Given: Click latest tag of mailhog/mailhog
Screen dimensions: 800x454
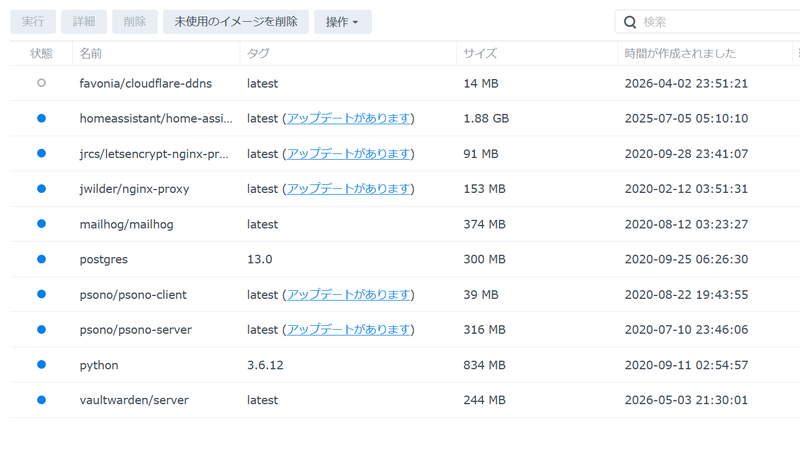Looking at the screenshot, I should click(262, 224).
